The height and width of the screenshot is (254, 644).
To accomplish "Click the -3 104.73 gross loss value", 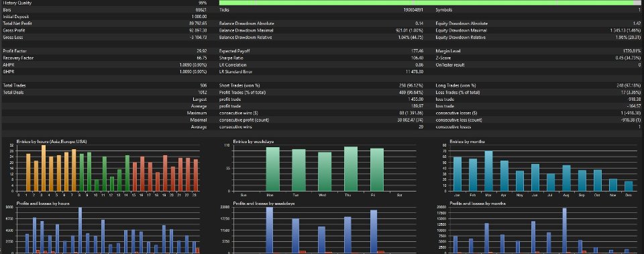I will coord(199,38).
